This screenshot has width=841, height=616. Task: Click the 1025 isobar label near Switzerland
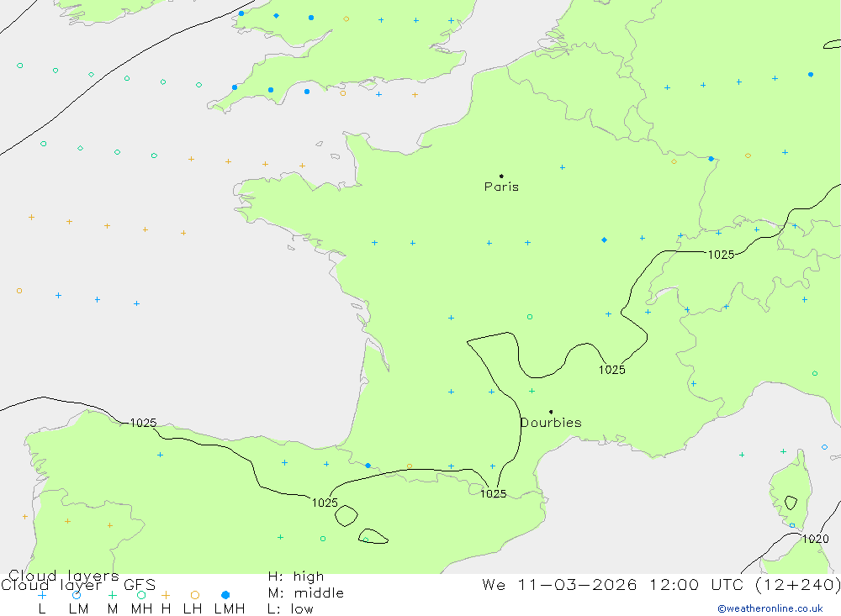click(x=721, y=255)
